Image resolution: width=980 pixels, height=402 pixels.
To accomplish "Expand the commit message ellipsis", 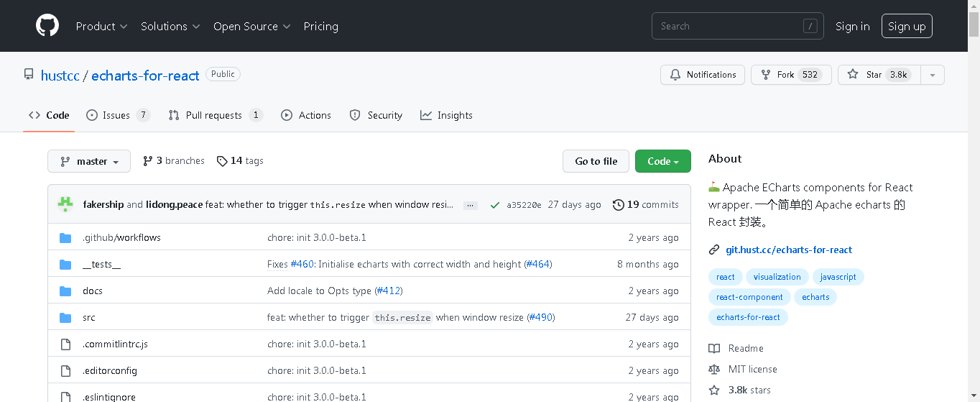I will pyautogui.click(x=471, y=205).
